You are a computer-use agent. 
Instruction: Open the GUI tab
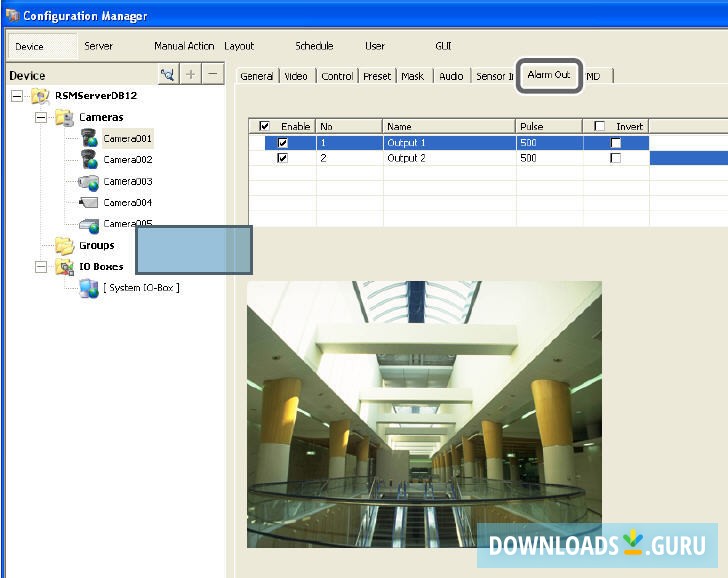pos(443,46)
